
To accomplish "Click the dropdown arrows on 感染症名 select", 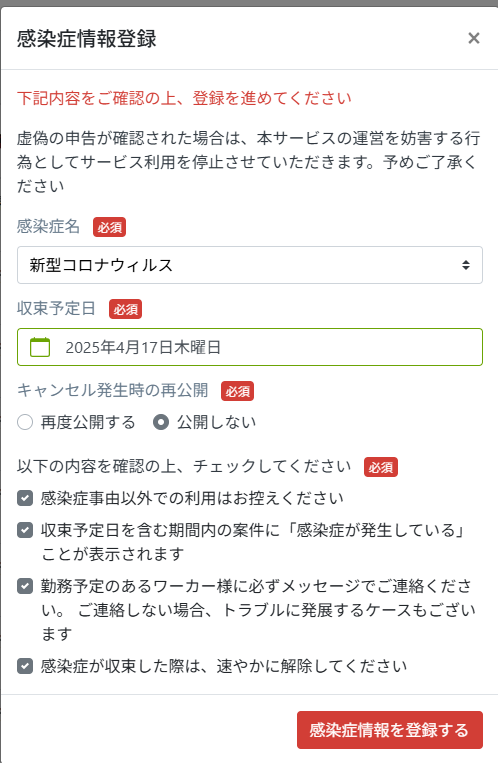I will 466,265.
